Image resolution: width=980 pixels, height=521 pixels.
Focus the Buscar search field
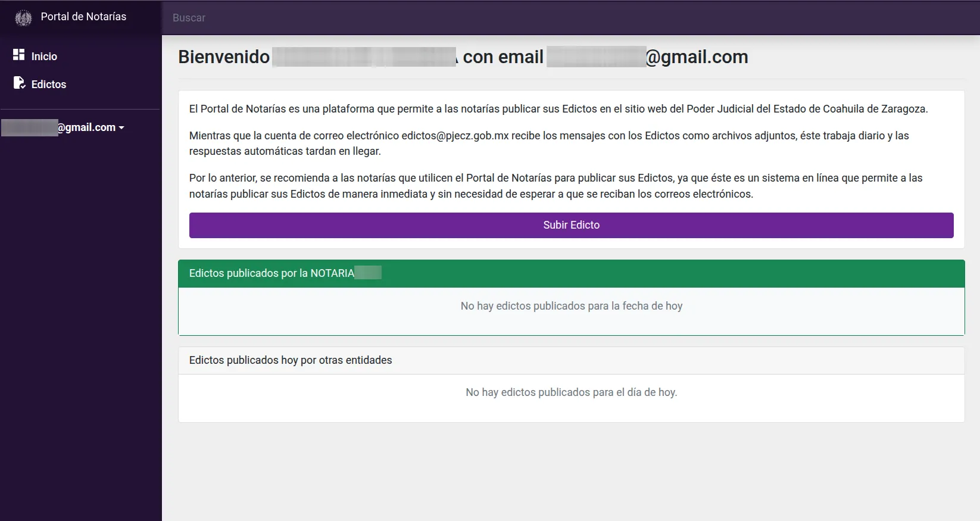[x=417, y=18]
